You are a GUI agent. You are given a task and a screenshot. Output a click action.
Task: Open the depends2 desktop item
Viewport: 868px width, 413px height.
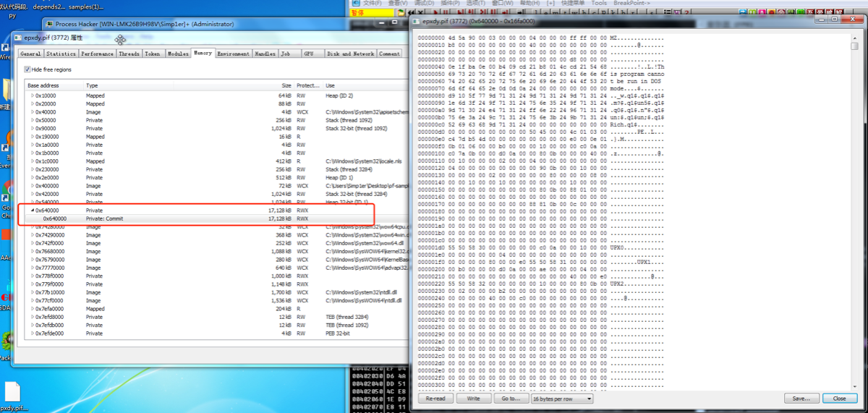click(x=49, y=7)
